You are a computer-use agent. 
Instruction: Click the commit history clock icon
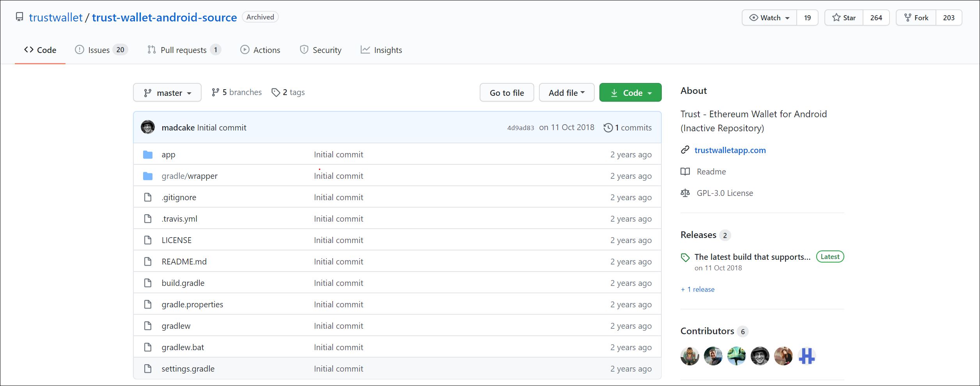click(x=608, y=128)
